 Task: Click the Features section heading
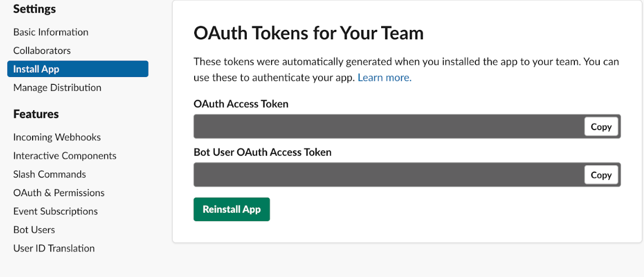click(x=36, y=114)
